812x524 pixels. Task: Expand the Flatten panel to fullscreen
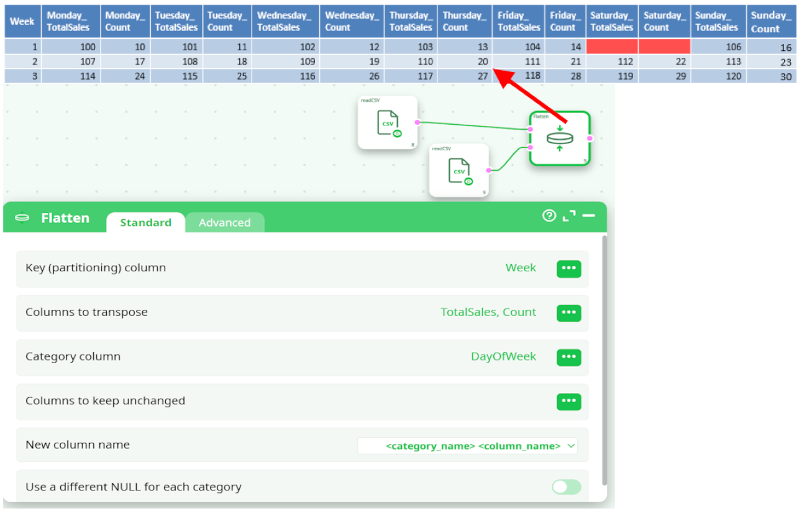(x=568, y=215)
